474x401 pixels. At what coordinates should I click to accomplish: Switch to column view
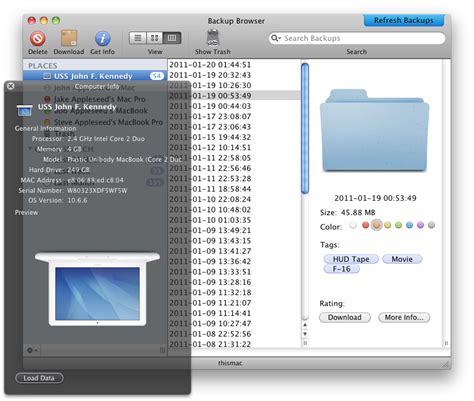[x=172, y=38]
